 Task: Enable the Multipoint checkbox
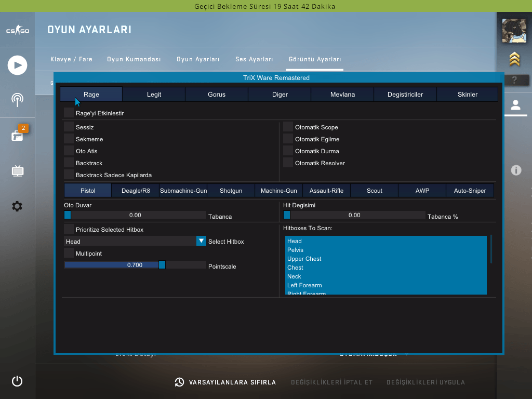point(69,253)
